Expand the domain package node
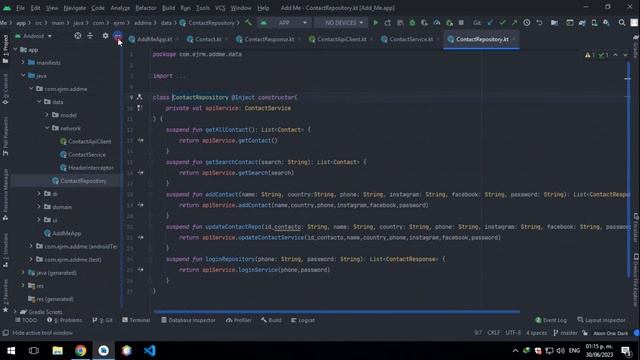Image resolution: width=640 pixels, height=360 pixels. click(39, 207)
